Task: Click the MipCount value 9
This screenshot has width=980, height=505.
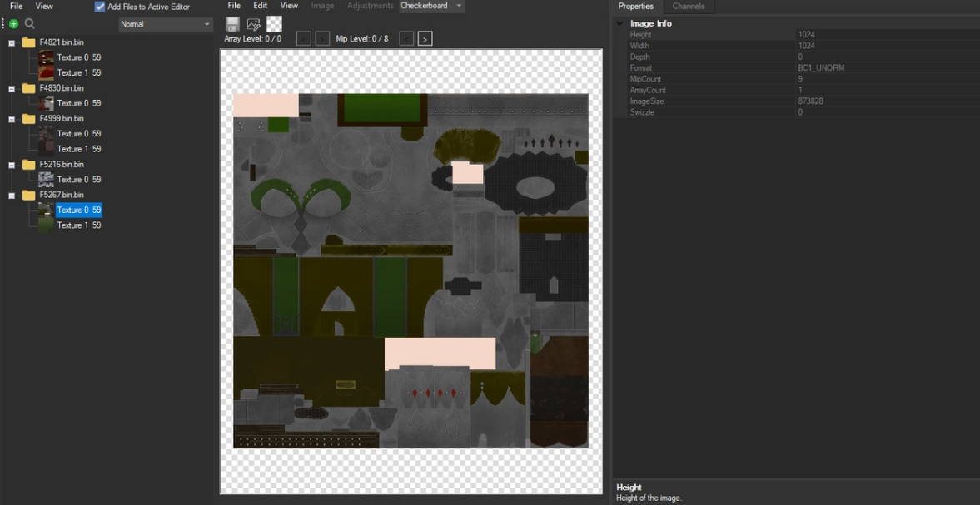Action: pos(800,79)
